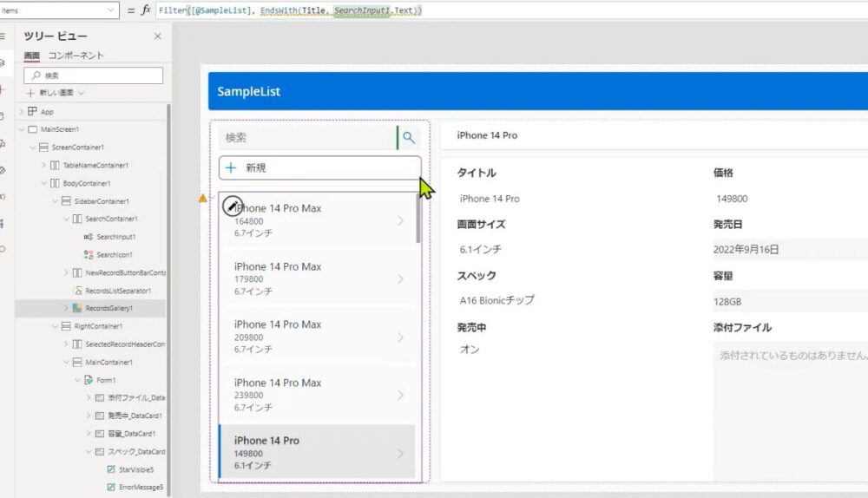Image resolution: width=868 pixels, height=498 pixels.
Task: Open iPhone 14 Pro Max 179800 chevron
Action: click(400, 278)
